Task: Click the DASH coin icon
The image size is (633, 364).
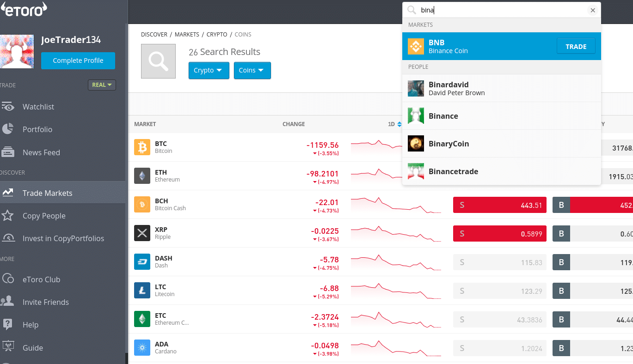Action: (x=142, y=262)
